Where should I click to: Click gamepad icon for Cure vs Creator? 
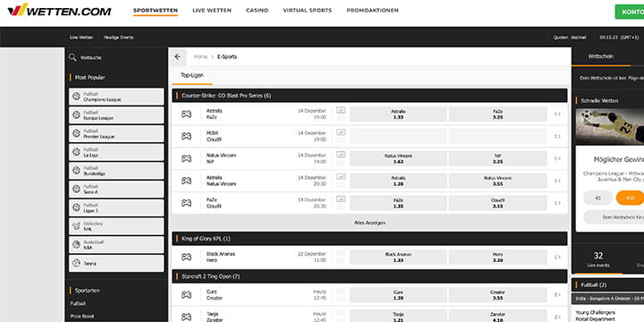tap(186, 295)
